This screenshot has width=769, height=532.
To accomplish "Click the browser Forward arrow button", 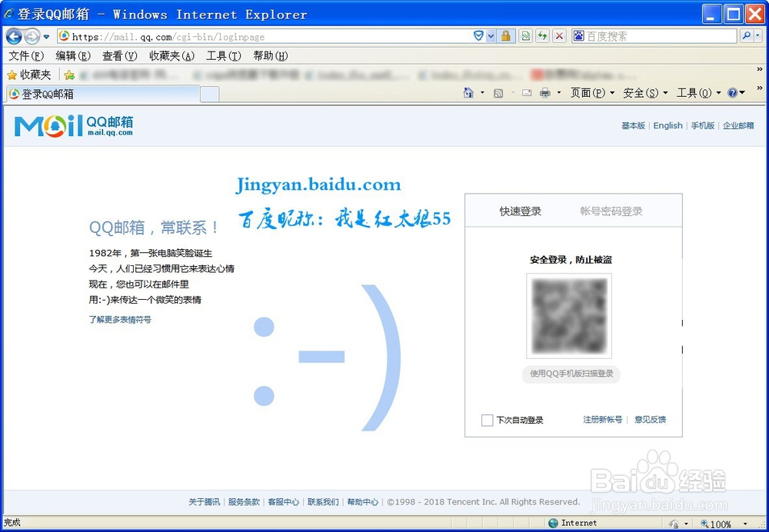I will coord(32,36).
